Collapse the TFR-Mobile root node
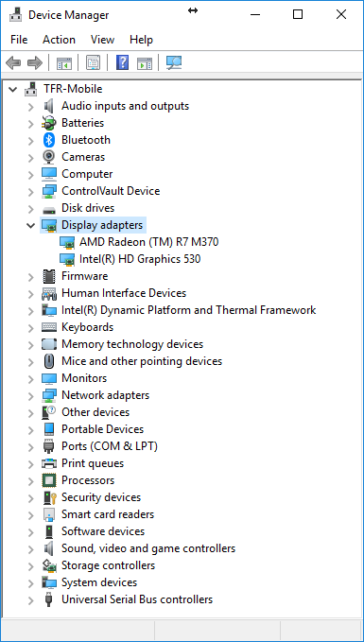 pyautogui.click(x=13, y=89)
